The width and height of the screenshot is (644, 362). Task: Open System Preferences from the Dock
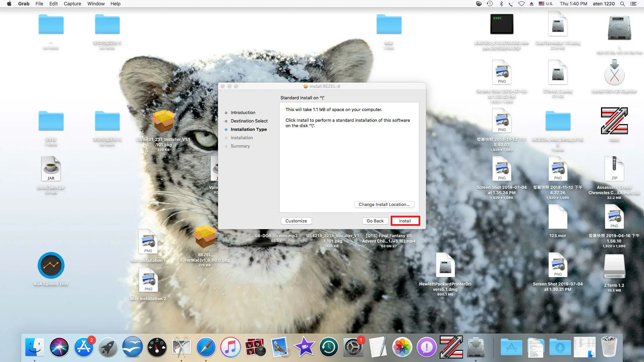(353, 347)
